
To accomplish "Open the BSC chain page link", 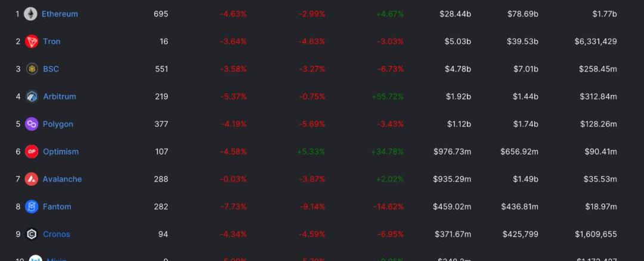I will point(51,69).
